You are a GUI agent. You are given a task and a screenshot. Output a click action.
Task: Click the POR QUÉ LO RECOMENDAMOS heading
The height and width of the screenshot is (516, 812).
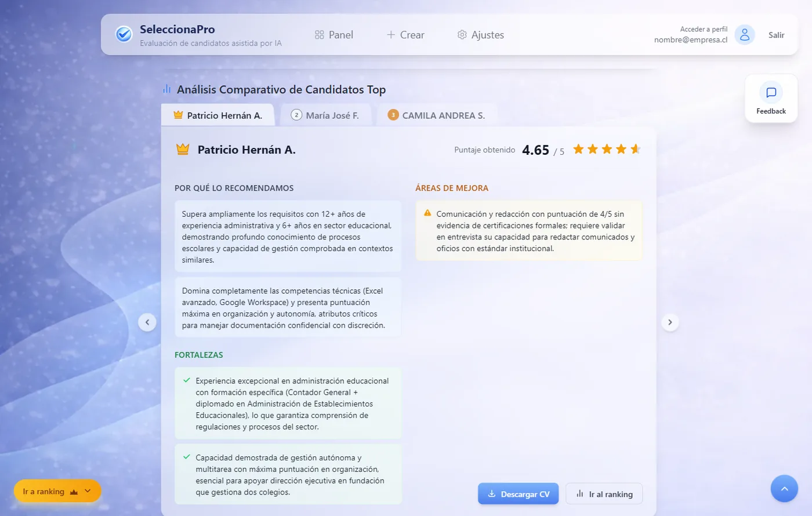pyautogui.click(x=234, y=188)
